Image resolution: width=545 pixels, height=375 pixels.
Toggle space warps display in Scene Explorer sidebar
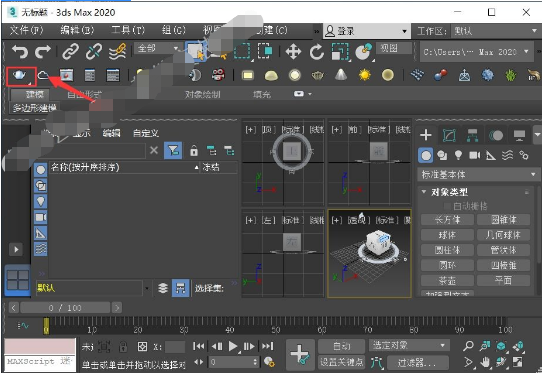click(41, 249)
